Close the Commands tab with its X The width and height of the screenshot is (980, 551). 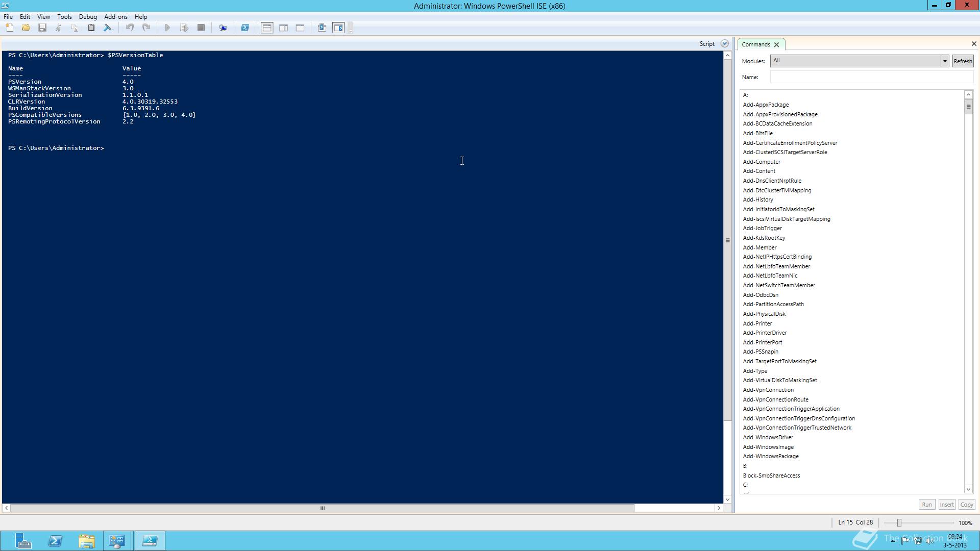click(x=776, y=45)
